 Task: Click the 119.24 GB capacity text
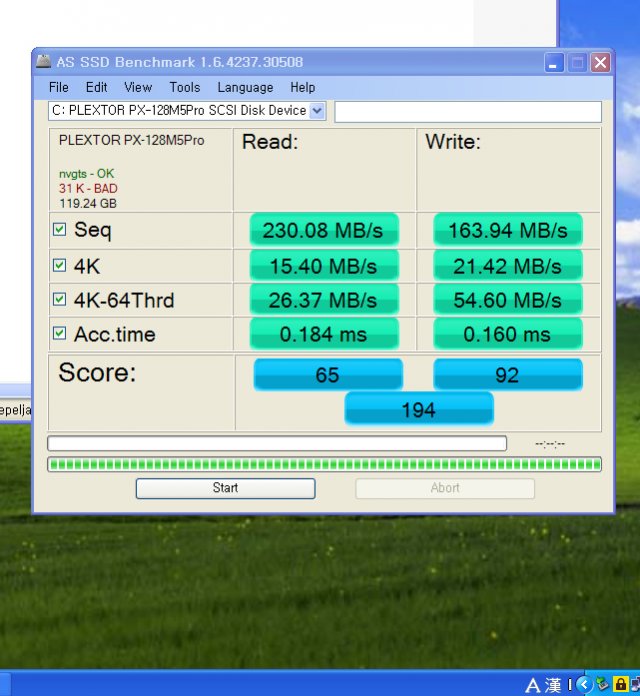tap(88, 204)
